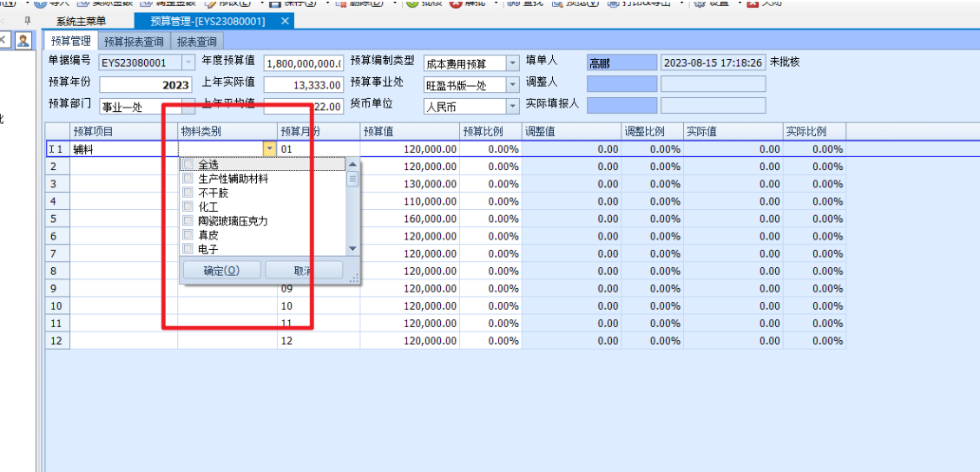The height and width of the screenshot is (472, 980).
Task: Select row header number 12
Action: pyautogui.click(x=57, y=341)
